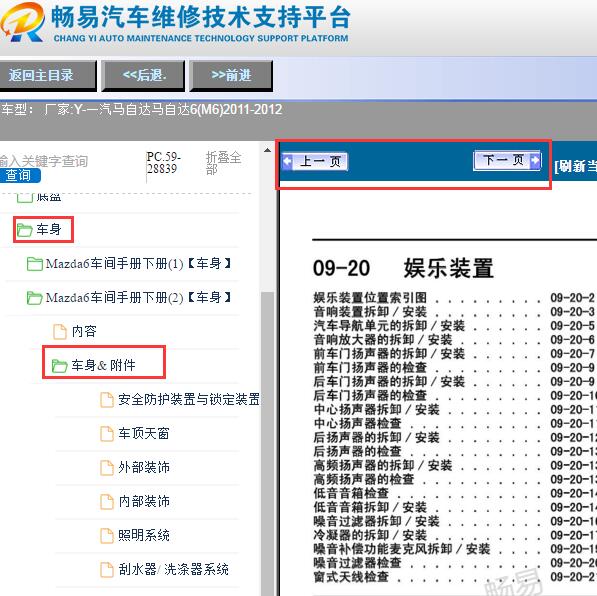The image size is (597, 596).
Task: Click the tree scrollbar up arrow
Action: click(267, 150)
